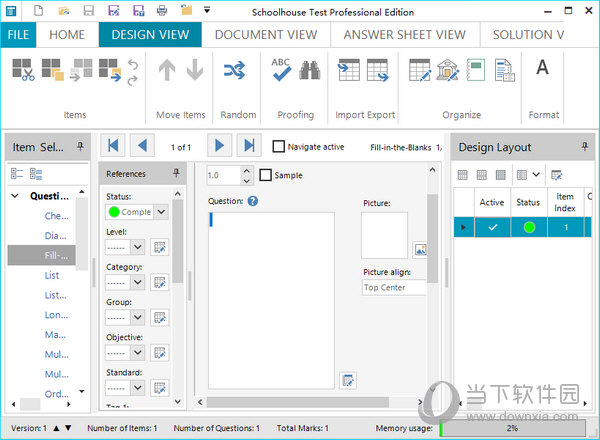Click the Import table icon

coord(349,70)
